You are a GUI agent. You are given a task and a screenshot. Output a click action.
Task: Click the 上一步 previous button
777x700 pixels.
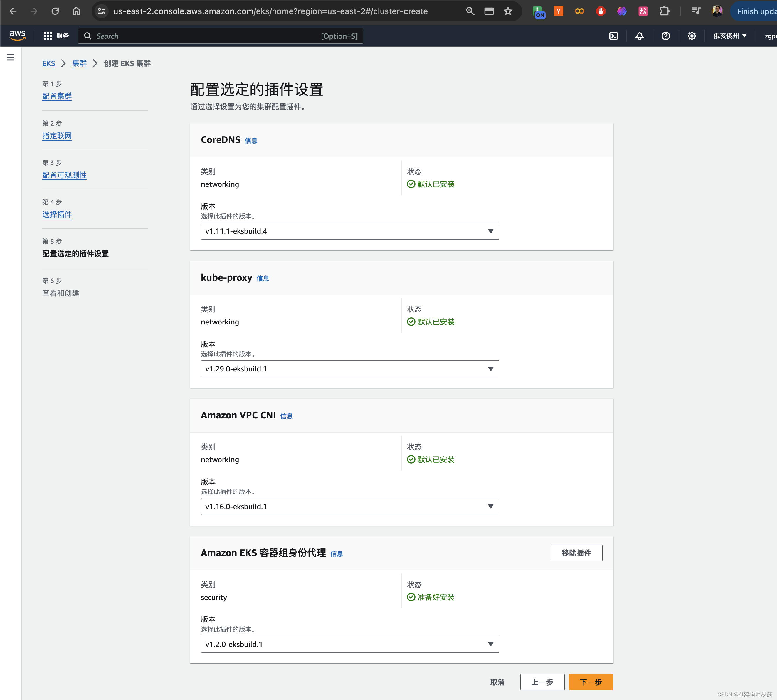coord(542,682)
